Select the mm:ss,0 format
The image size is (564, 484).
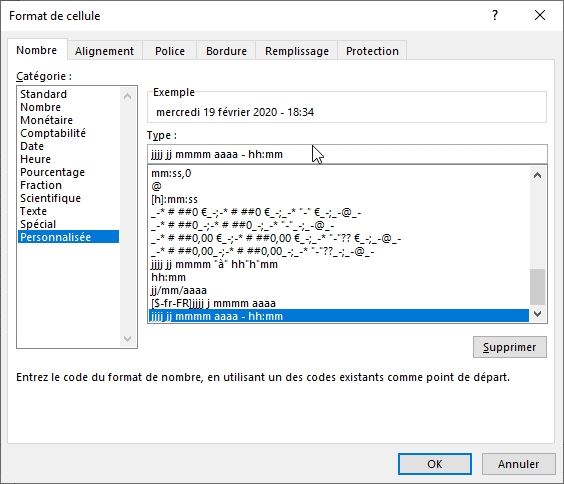click(x=338, y=173)
